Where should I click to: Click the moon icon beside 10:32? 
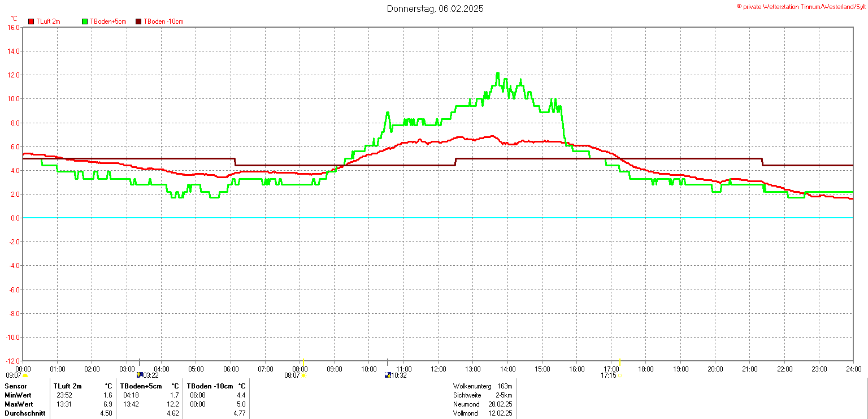[388, 375]
